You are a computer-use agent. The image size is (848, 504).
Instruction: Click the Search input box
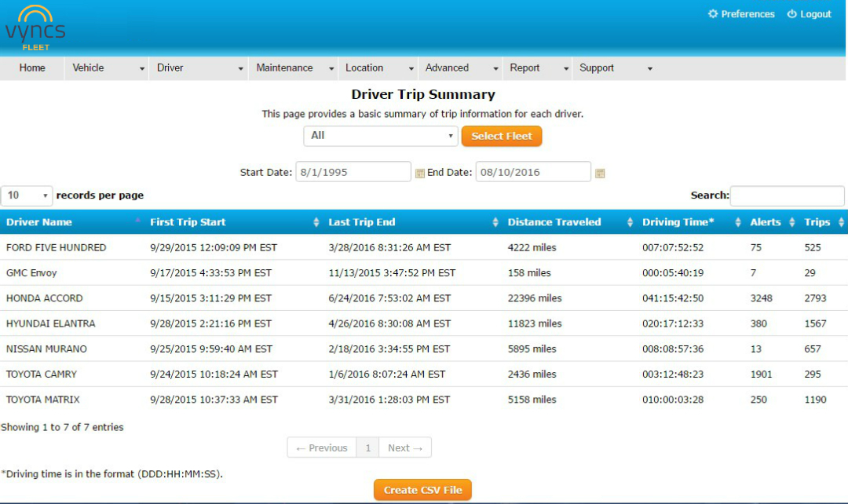pyautogui.click(x=787, y=195)
